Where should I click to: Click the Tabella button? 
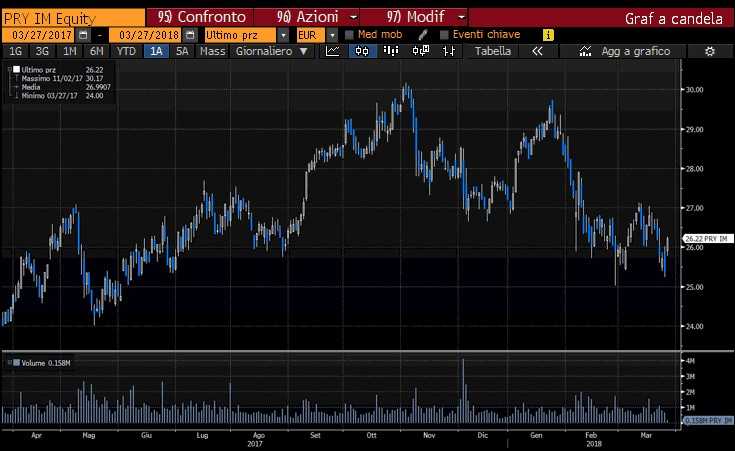click(493, 51)
